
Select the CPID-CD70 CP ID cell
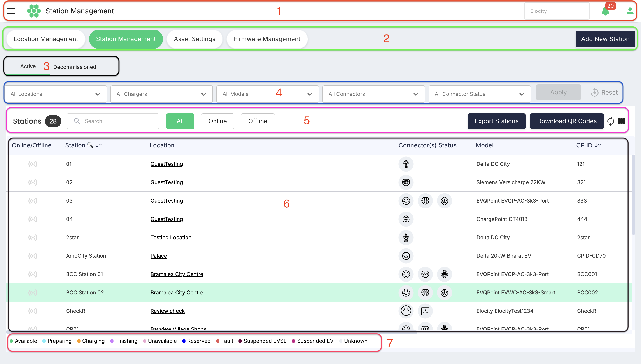coord(591,256)
